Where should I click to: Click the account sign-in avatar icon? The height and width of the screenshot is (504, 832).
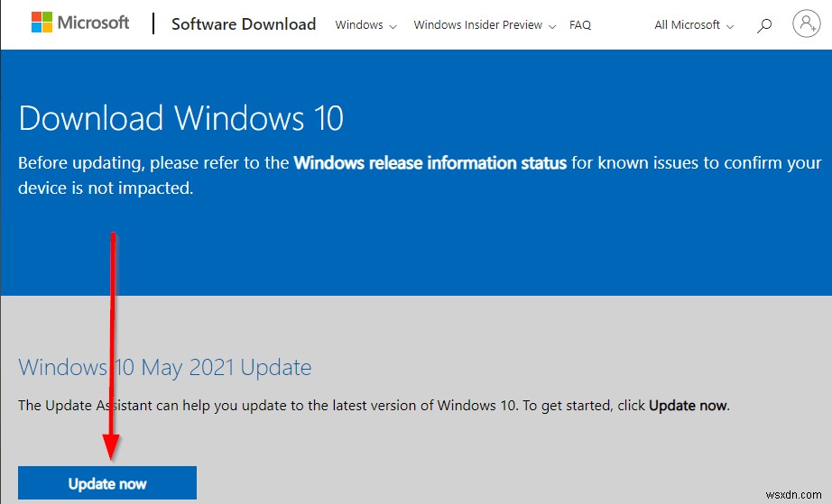(805, 24)
